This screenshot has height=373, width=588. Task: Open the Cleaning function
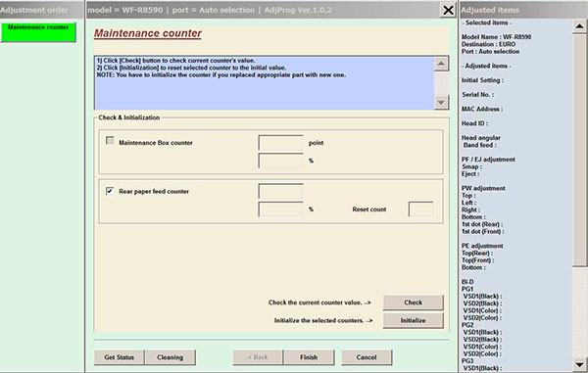tap(170, 357)
